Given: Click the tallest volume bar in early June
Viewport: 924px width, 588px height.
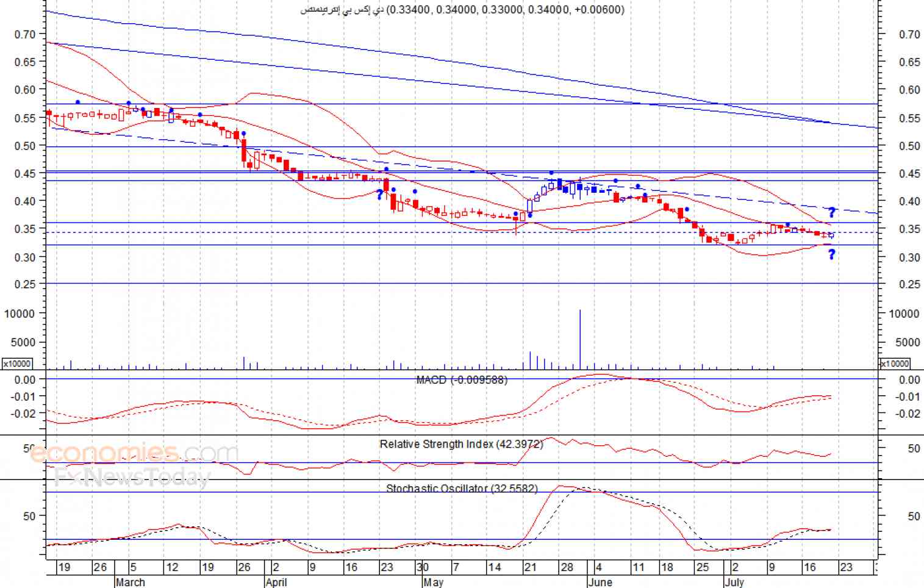Looking at the screenshot, I should pyautogui.click(x=579, y=339).
